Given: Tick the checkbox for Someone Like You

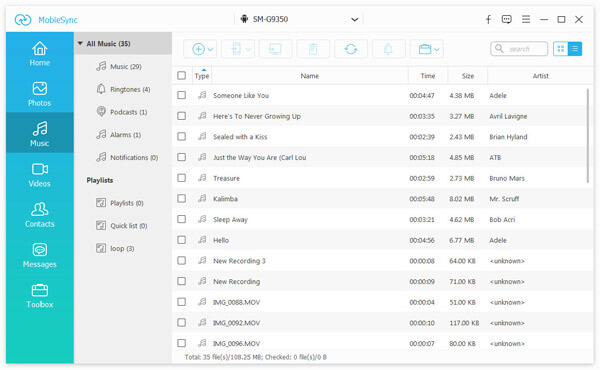Looking at the screenshot, I should [x=182, y=95].
